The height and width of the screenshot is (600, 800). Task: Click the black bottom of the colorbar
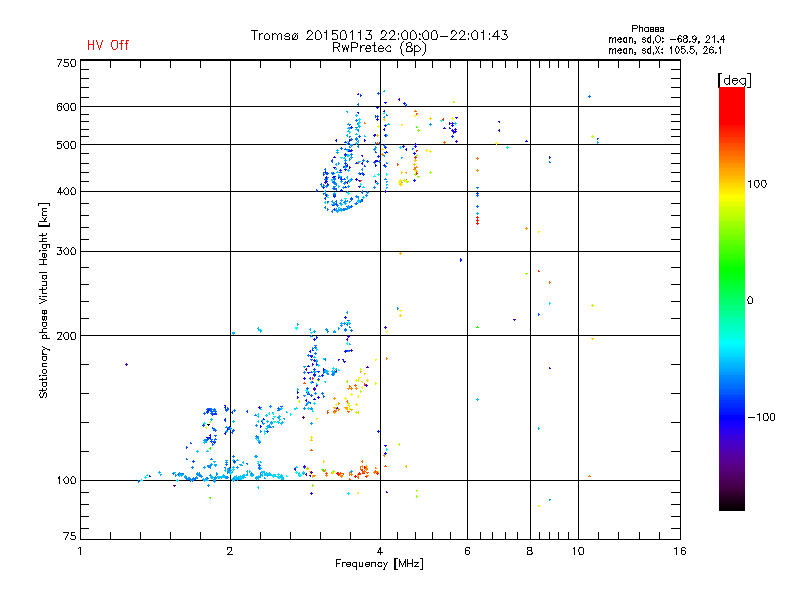click(x=732, y=503)
